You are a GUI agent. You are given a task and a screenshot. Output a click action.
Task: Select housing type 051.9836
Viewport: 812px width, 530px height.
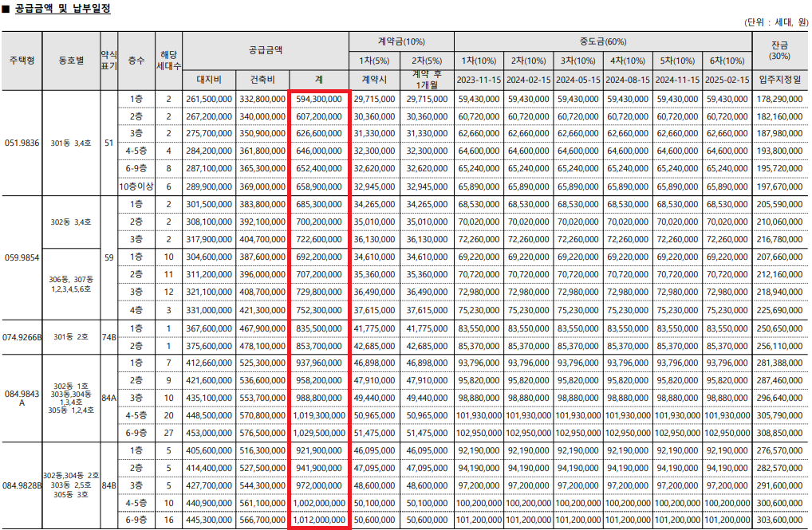pyautogui.click(x=22, y=143)
